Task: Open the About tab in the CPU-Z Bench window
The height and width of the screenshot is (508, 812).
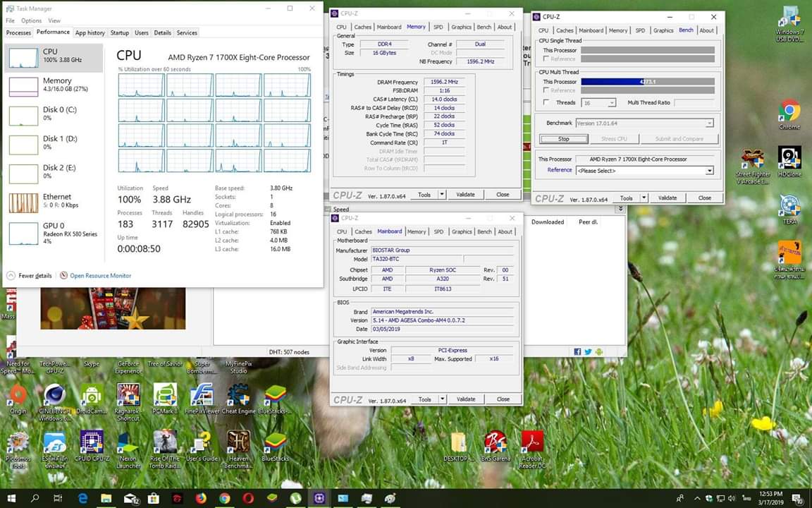Action: coord(707,30)
